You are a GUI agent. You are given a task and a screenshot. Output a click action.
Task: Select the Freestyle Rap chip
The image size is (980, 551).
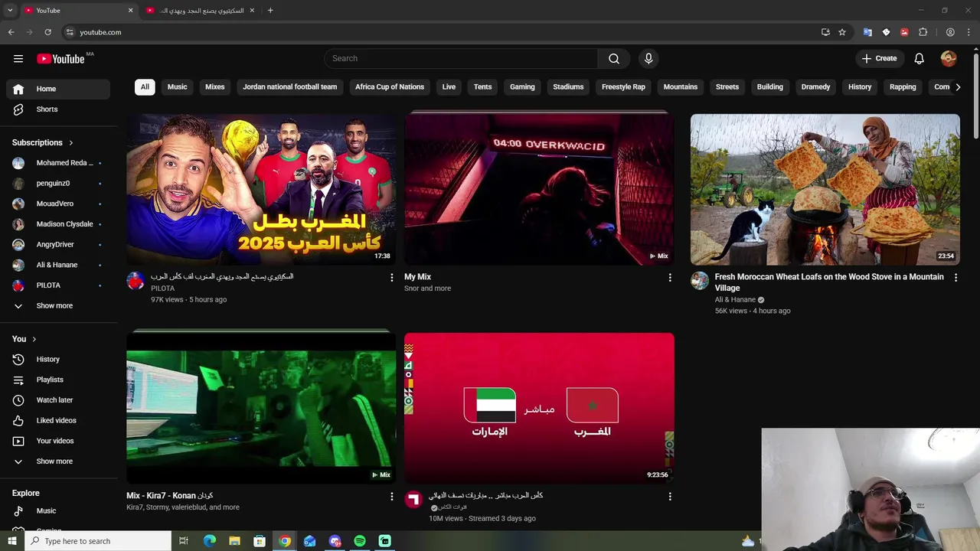coord(623,87)
